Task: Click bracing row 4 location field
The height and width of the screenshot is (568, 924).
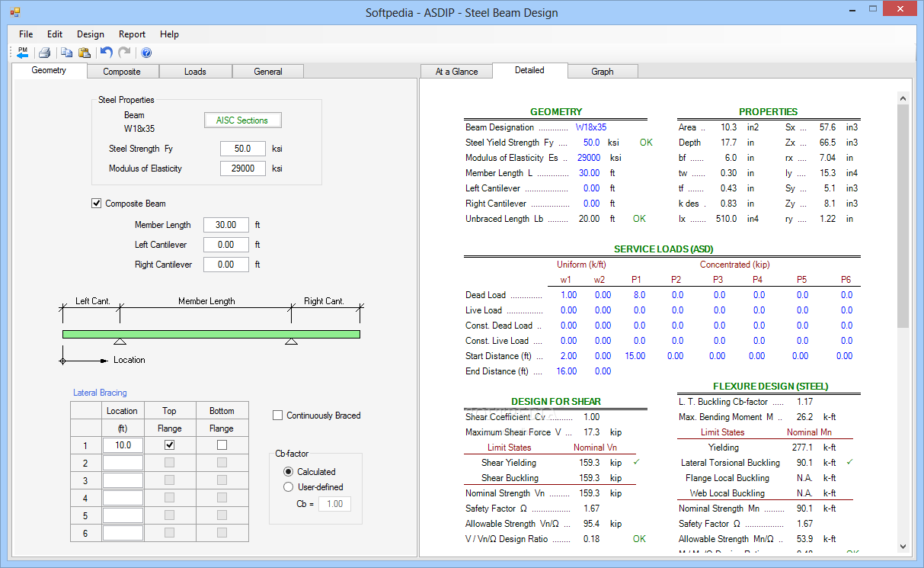Action: point(123,498)
